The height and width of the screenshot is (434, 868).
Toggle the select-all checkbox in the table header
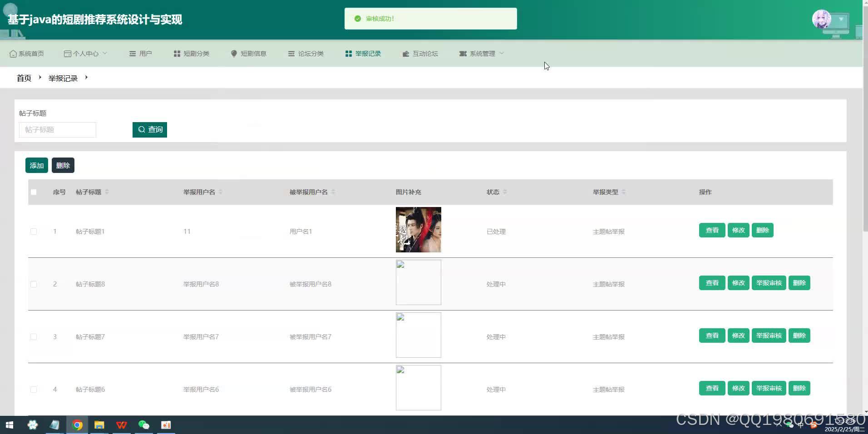coord(33,192)
